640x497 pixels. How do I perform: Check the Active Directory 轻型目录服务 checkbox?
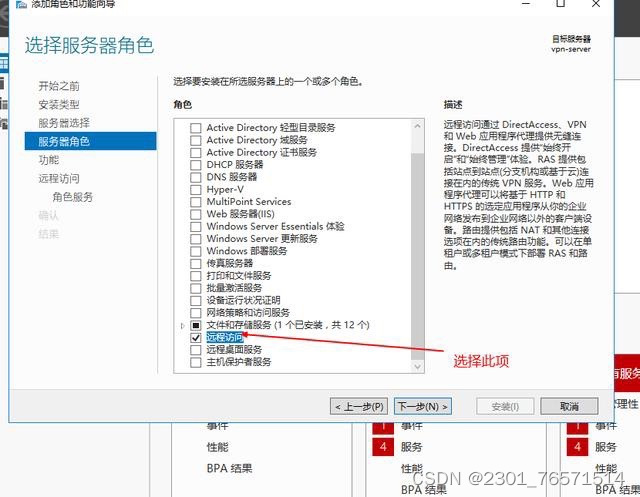196,128
